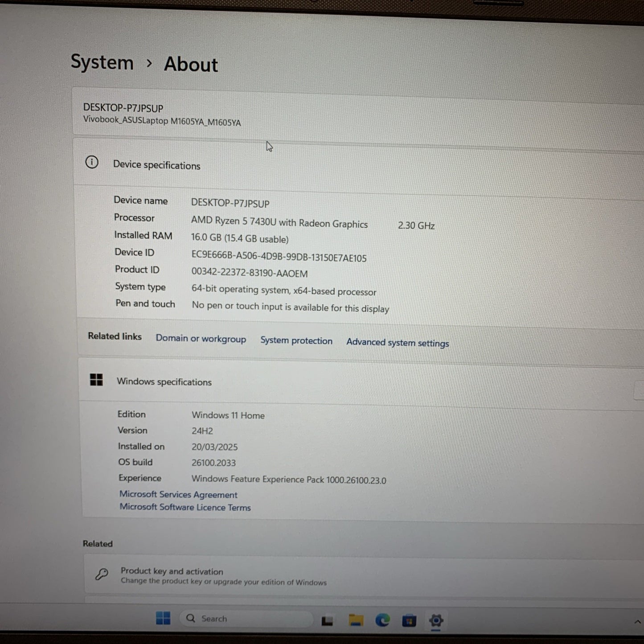This screenshot has height=644, width=644.
Task: Open Microsoft Software Licence Terms
Action: pyautogui.click(x=185, y=507)
